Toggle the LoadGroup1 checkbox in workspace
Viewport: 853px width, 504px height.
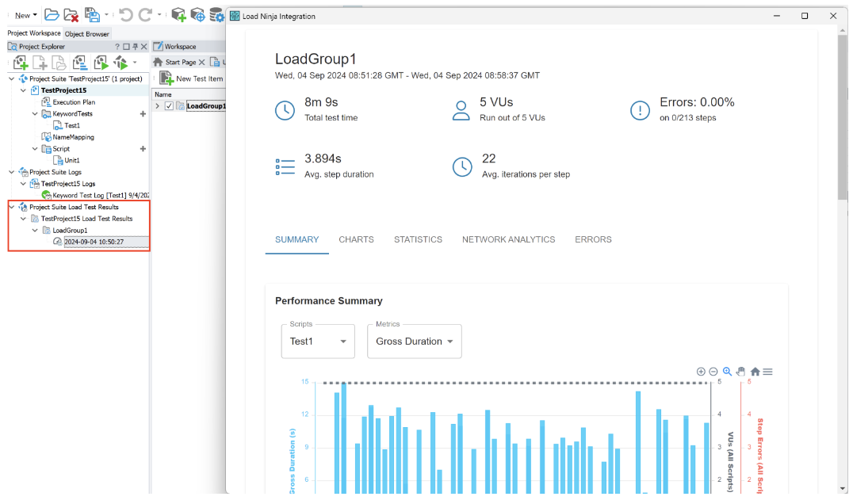point(169,106)
